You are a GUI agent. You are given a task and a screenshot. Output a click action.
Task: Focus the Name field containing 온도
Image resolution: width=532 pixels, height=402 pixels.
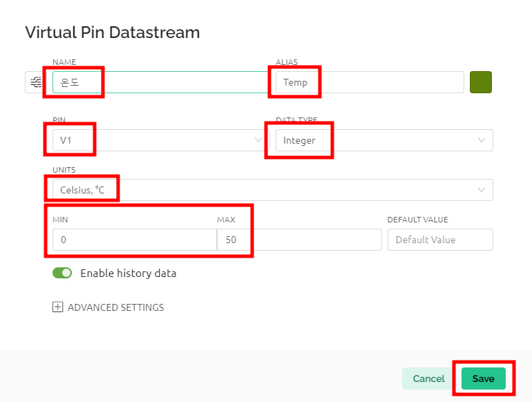coord(160,82)
